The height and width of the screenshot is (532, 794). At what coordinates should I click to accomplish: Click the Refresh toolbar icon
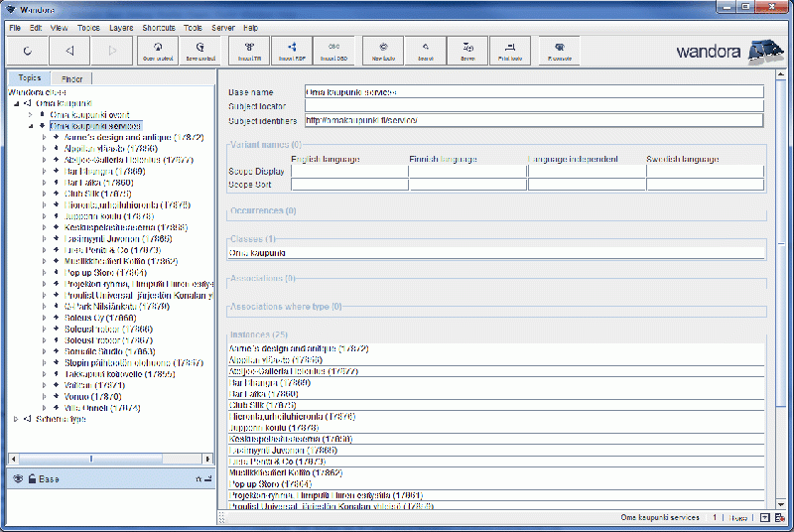(x=27, y=49)
